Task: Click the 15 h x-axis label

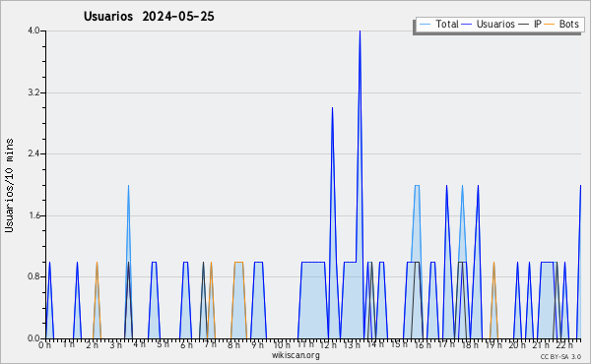Action: click(399, 344)
